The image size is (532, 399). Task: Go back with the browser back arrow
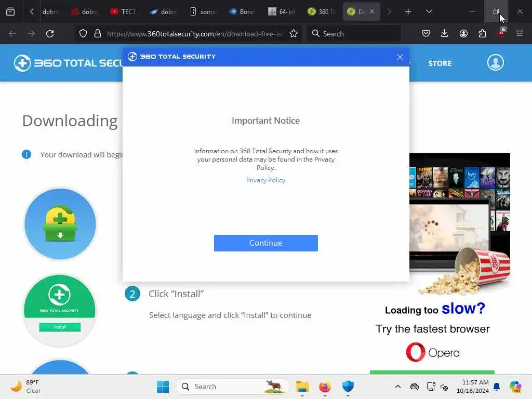pyautogui.click(x=12, y=34)
